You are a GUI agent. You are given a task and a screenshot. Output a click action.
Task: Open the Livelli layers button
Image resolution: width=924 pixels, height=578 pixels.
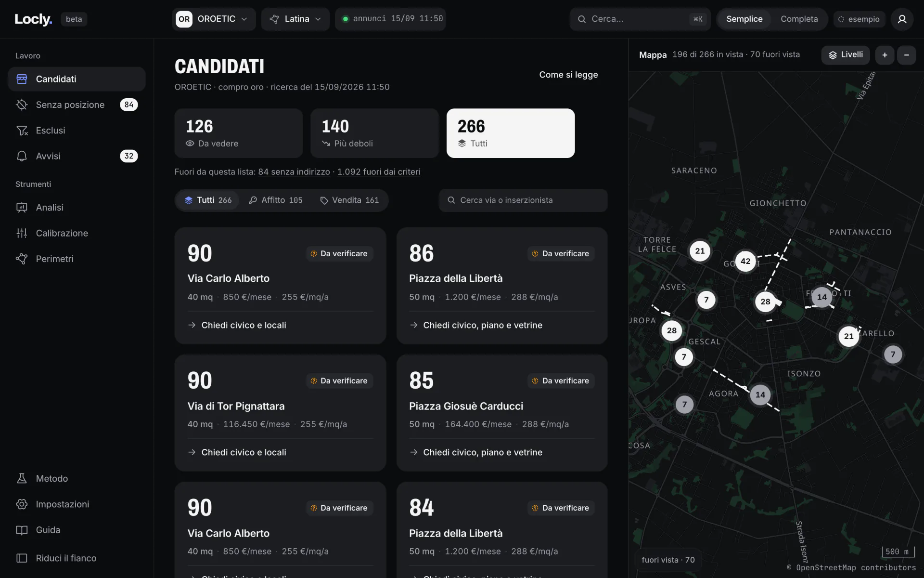point(846,55)
